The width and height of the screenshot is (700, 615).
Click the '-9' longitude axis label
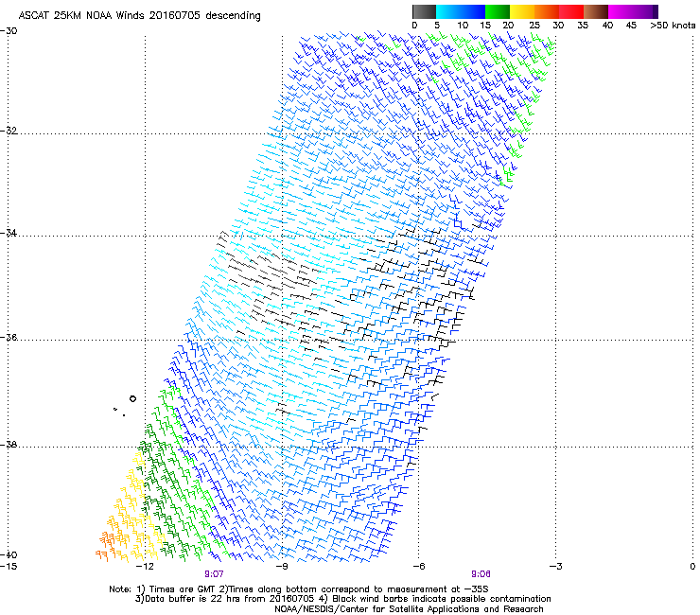[282, 567]
